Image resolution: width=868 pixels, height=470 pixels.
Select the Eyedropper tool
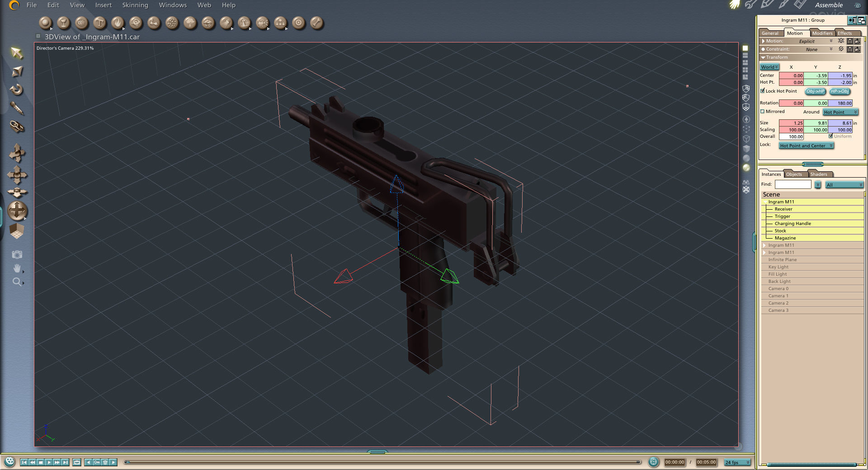click(17, 108)
